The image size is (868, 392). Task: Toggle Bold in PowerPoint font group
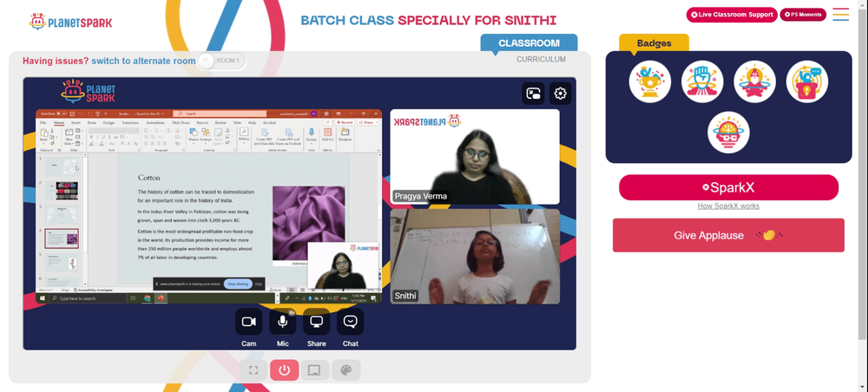91,137
